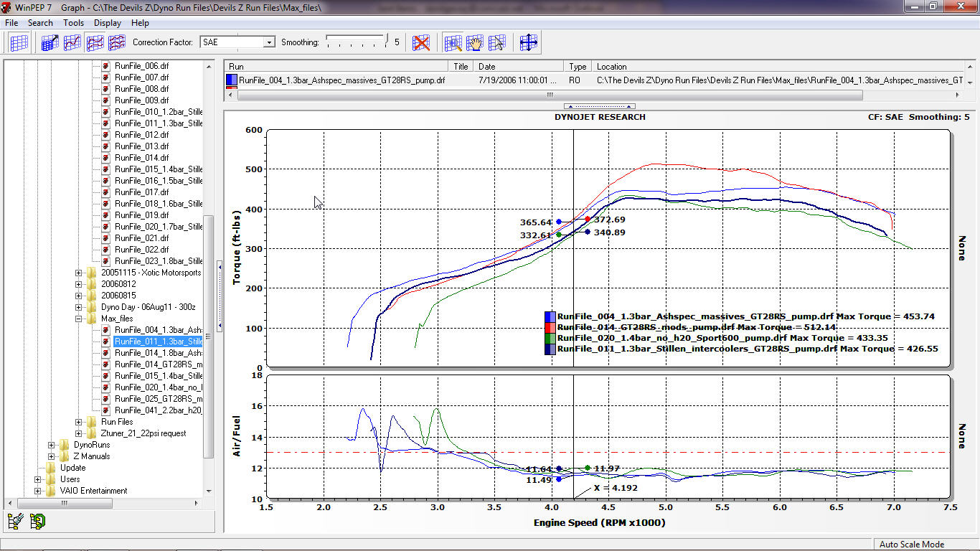Open the Display menu
Screen dimensions: 980x551
coord(107,23)
